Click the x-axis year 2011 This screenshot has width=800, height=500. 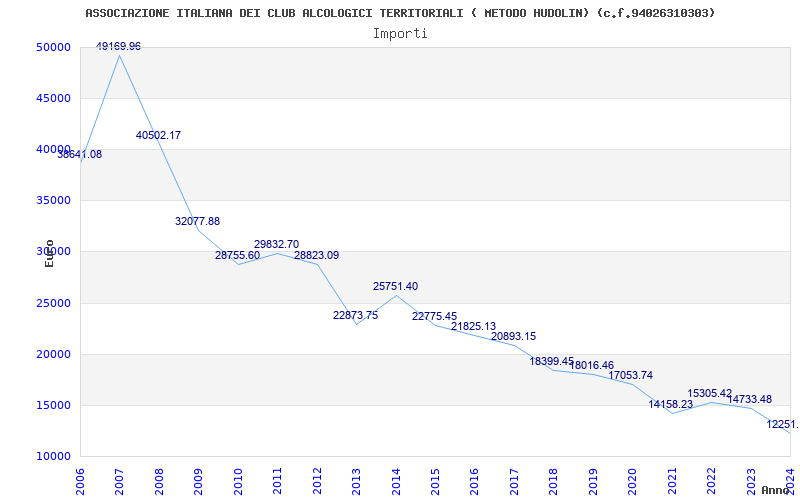(278, 482)
